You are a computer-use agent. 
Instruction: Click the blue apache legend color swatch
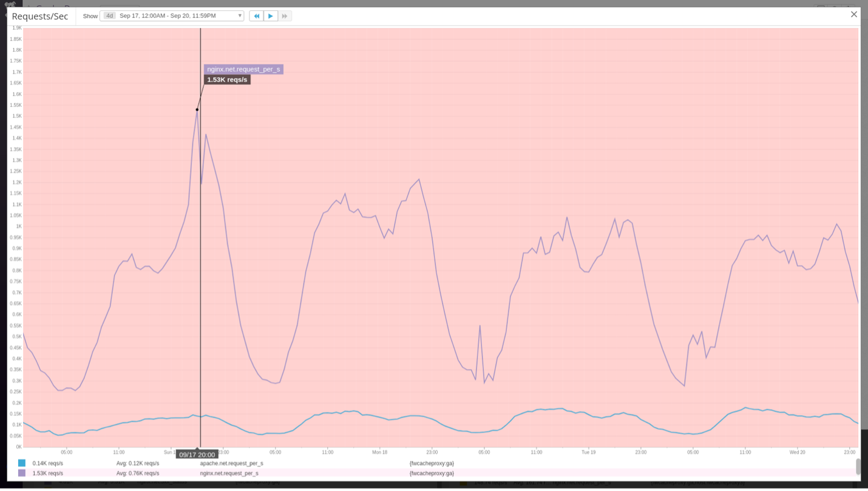point(22,463)
